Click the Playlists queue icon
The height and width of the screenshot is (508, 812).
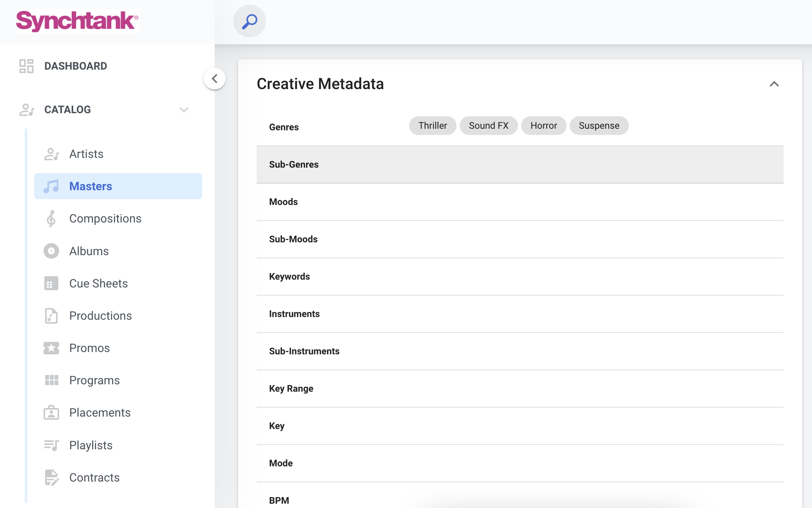coord(51,445)
